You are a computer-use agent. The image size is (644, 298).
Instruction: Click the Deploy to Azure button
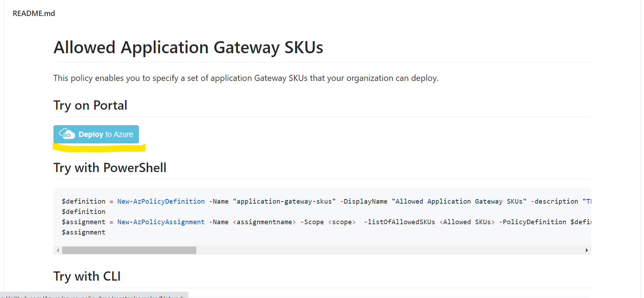pos(96,134)
